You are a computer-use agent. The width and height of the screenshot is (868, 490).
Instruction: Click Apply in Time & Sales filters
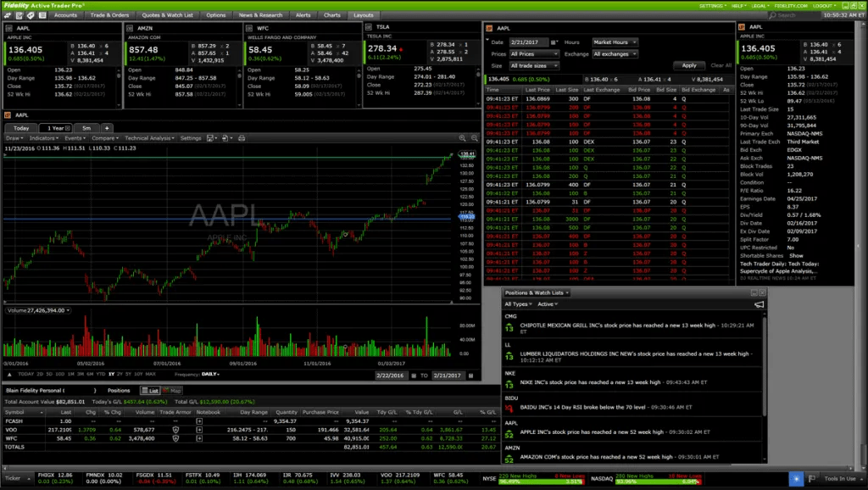pyautogui.click(x=689, y=66)
